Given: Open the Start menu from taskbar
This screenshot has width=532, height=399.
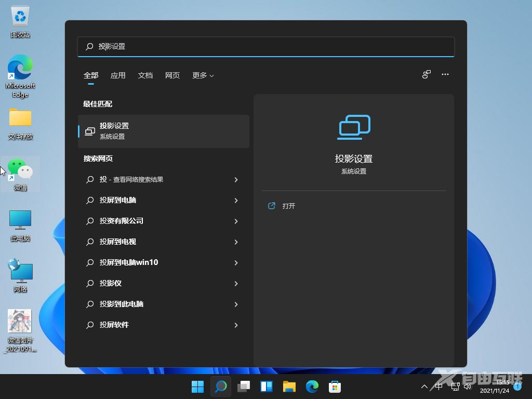Looking at the screenshot, I should pos(197,387).
